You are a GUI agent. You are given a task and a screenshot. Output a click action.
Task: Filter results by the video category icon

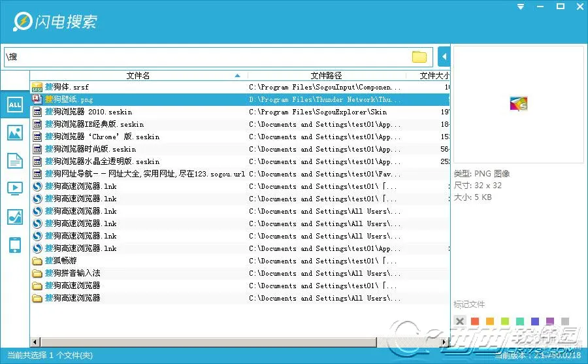(14, 189)
